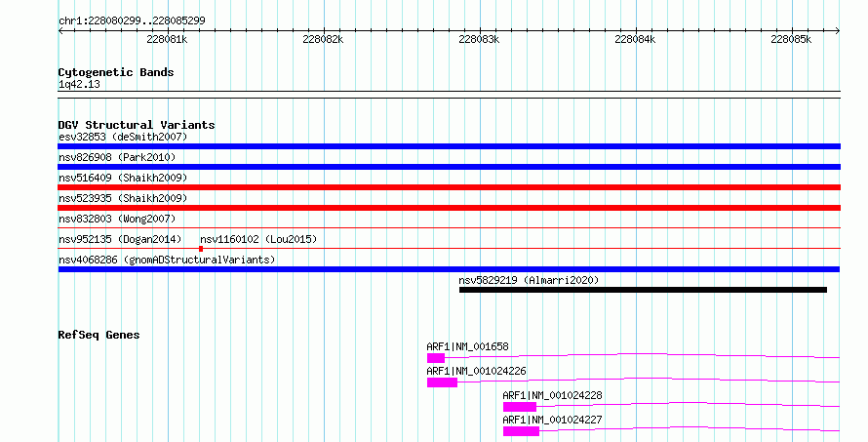Click the red bar for nsv516409
This screenshot has width=868, height=442.
point(449,187)
